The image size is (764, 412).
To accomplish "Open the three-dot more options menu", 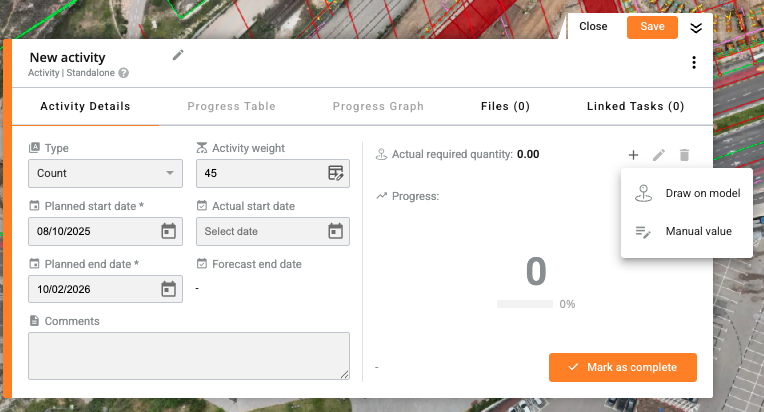I will 694,62.
